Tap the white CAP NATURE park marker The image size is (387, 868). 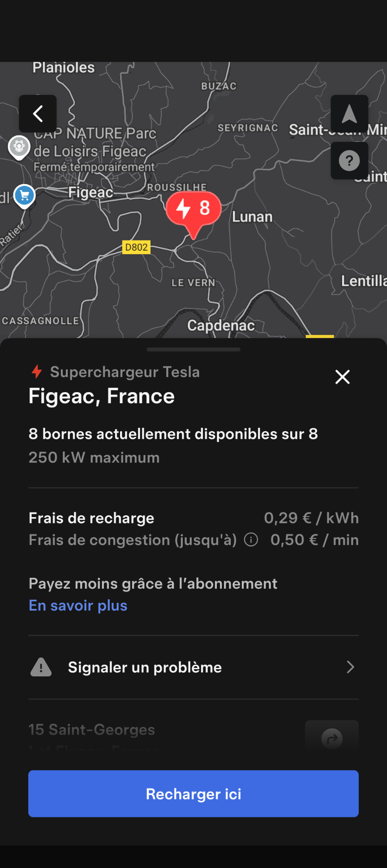(x=19, y=146)
